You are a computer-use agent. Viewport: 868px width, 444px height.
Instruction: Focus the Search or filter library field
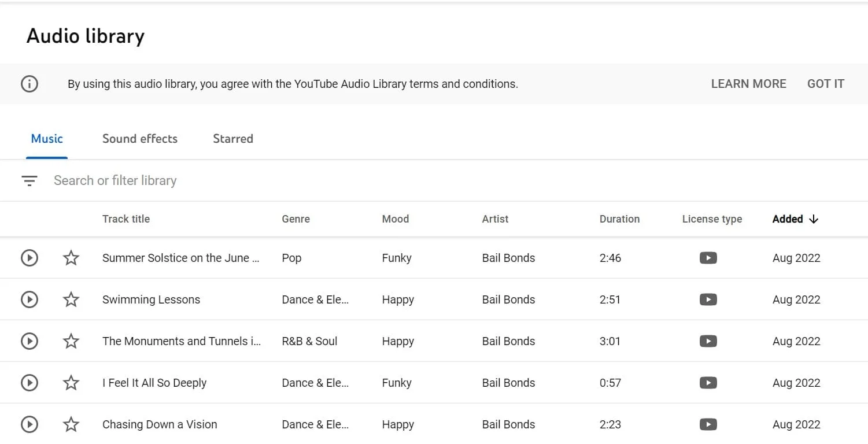pos(457,180)
